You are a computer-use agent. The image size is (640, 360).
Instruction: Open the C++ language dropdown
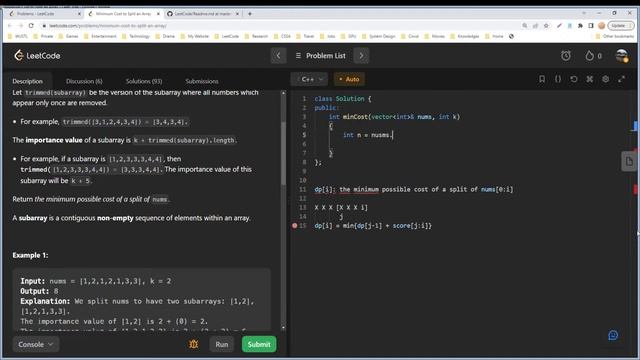point(309,79)
